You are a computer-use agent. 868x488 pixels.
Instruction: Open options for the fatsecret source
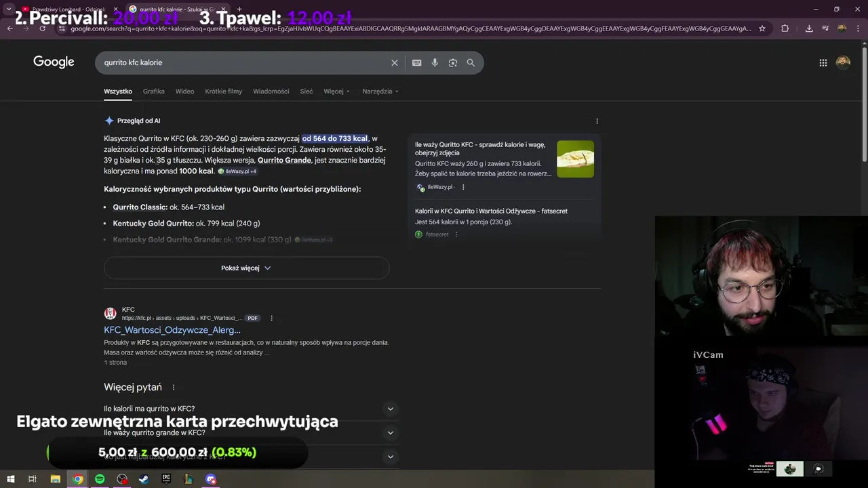tap(456, 235)
